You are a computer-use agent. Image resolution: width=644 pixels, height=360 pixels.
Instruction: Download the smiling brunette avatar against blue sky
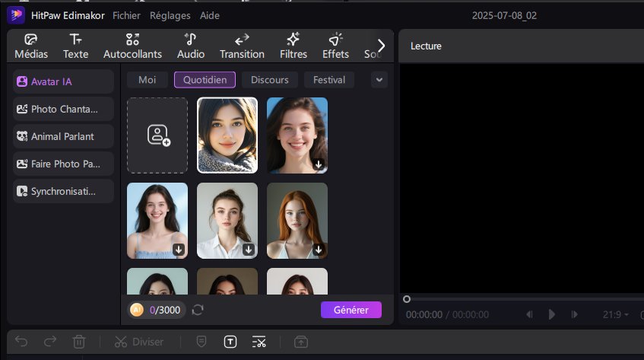[x=319, y=164]
